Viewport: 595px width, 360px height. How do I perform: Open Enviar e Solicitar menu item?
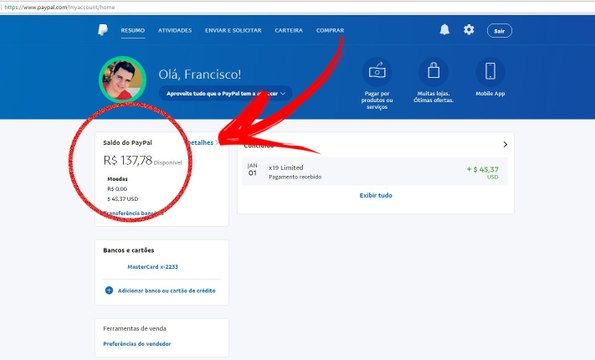[x=233, y=30]
